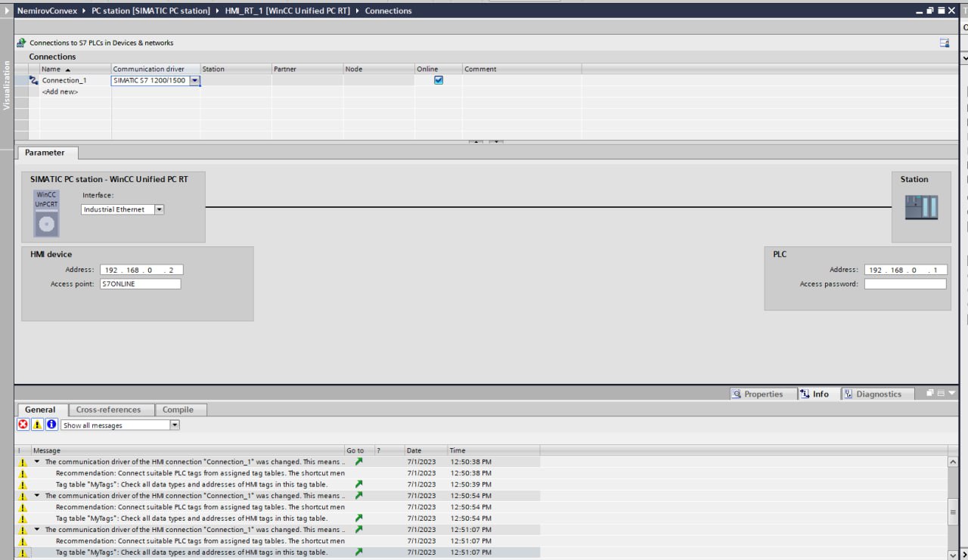
Task: Toggle the yellow warning messages filter
Action: 37,425
